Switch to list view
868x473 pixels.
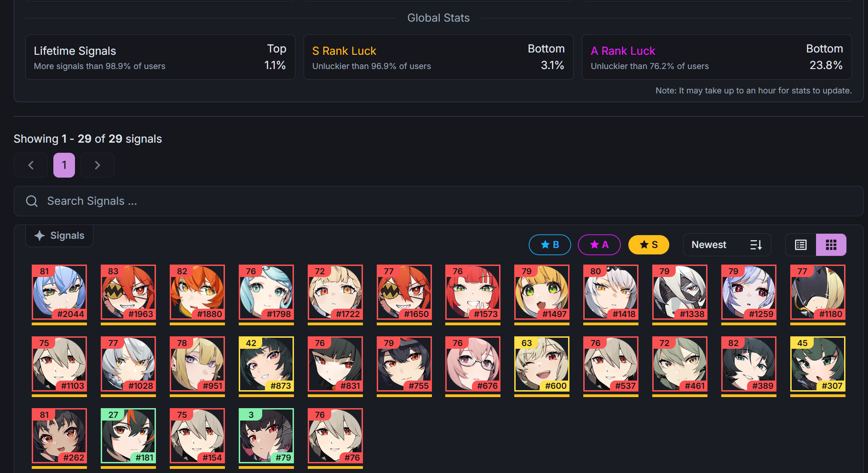coord(801,245)
